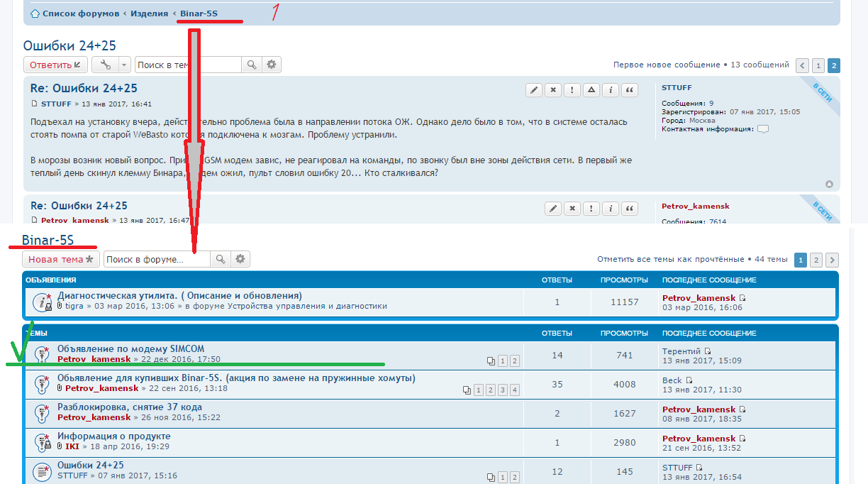
Task: Warn user STTUFF via the triangle icon
Action: (591, 90)
